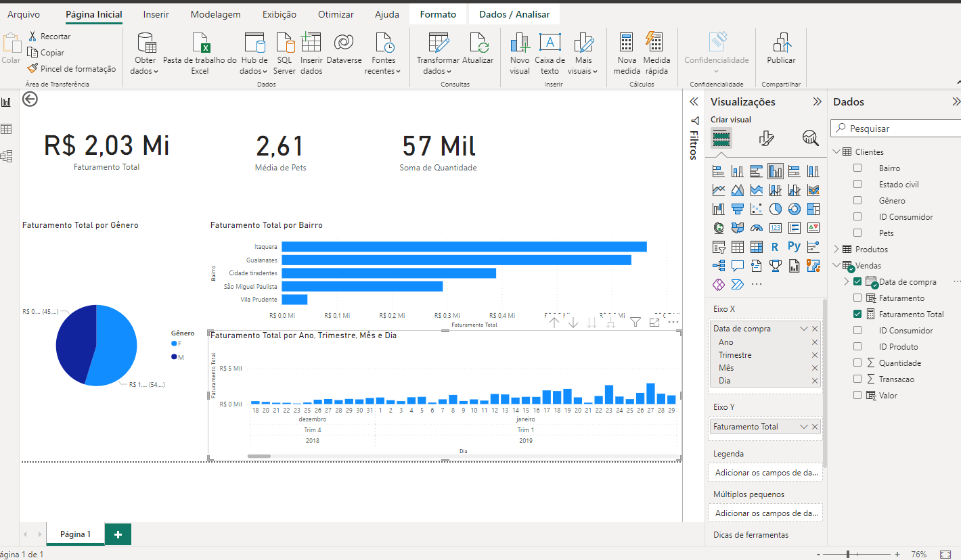The image size is (961, 560).
Task: Select the map (globe) visualization
Action: [x=719, y=228]
